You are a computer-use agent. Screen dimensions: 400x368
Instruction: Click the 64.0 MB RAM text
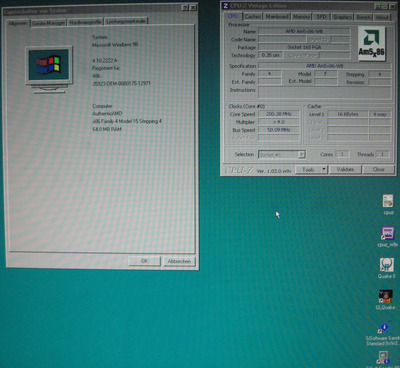pos(107,129)
